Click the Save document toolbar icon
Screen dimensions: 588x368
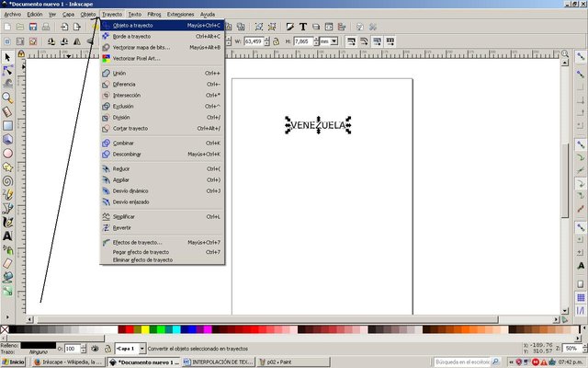click(x=33, y=27)
